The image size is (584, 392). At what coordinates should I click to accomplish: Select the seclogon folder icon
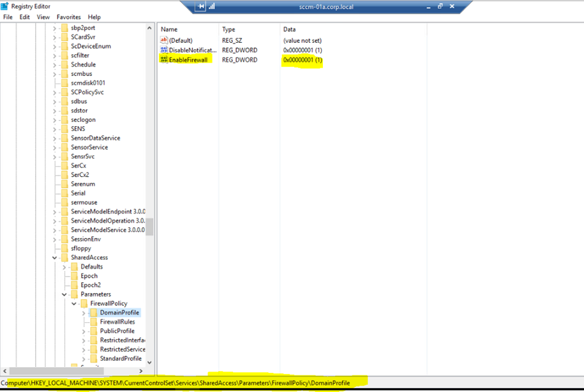[65, 119]
